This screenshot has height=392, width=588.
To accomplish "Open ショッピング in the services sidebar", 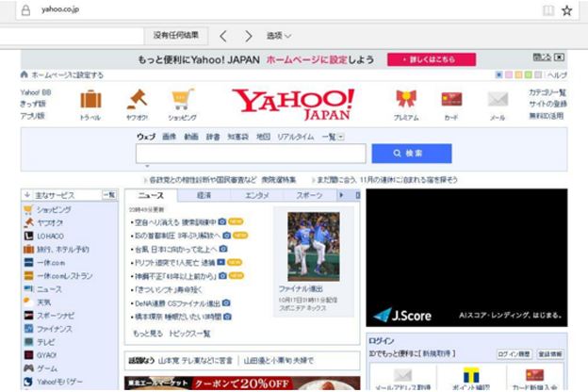I will 54,209.
